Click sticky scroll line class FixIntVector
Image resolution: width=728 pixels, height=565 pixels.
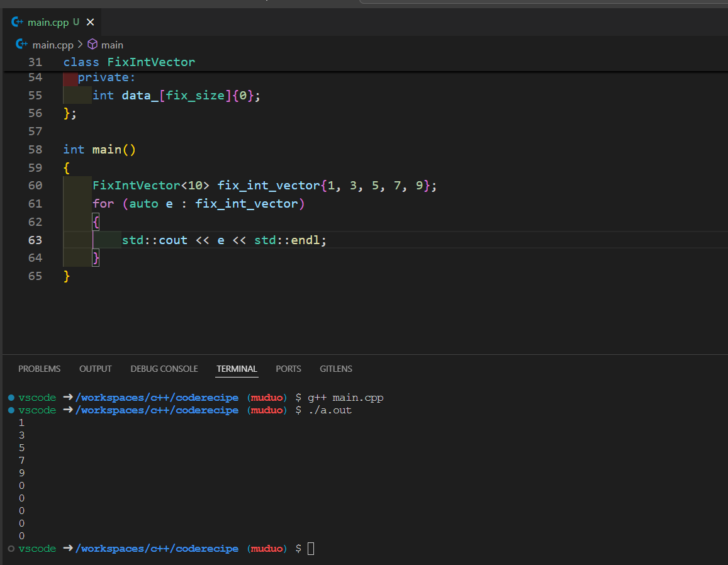(129, 62)
